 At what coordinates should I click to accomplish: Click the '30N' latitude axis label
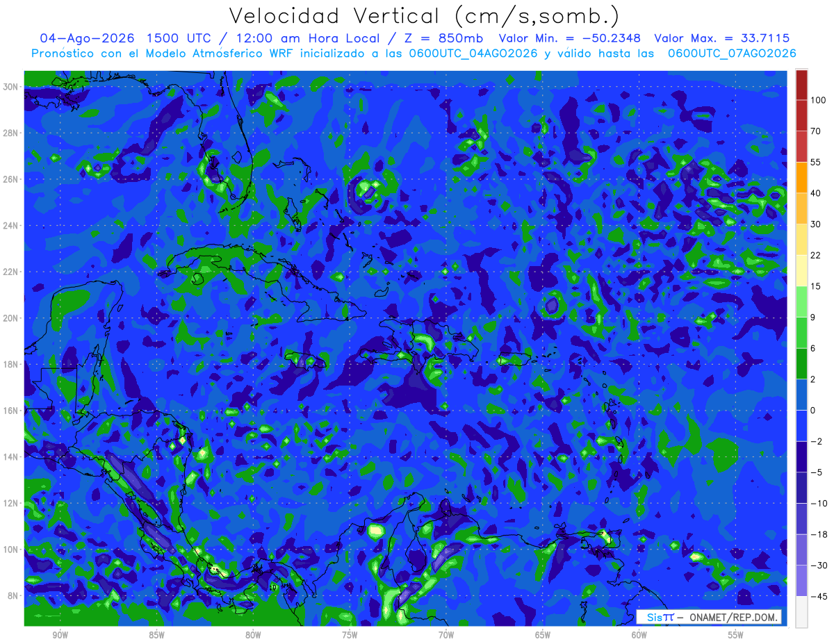[x=11, y=87]
